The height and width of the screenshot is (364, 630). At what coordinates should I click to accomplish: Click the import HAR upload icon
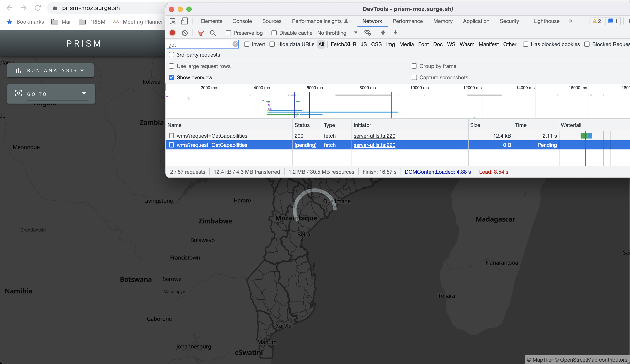coord(383,33)
